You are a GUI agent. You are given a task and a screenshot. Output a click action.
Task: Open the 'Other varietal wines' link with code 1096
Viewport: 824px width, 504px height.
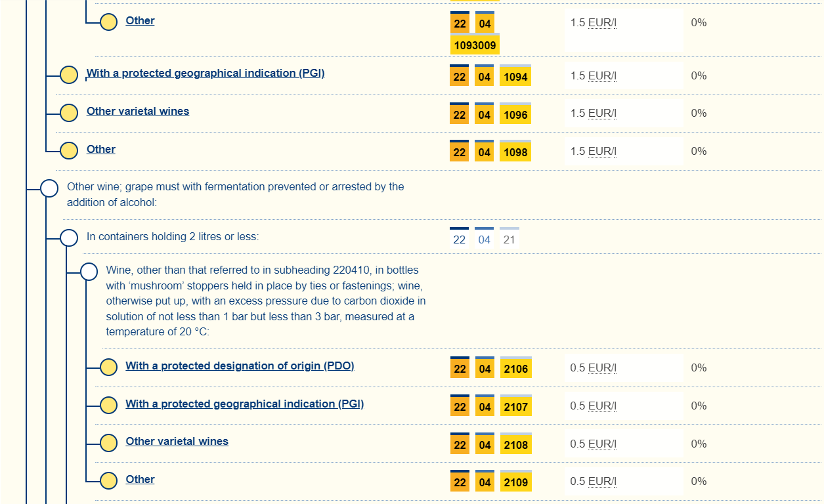138,112
